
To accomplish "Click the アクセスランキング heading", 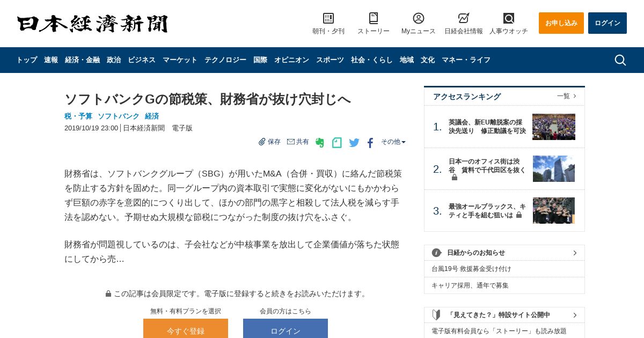I will coord(467,97).
